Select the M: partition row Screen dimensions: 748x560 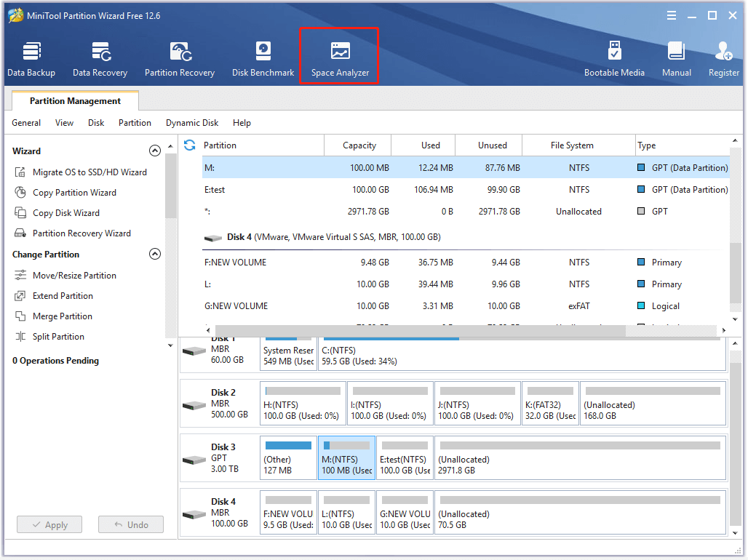(465, 168)
